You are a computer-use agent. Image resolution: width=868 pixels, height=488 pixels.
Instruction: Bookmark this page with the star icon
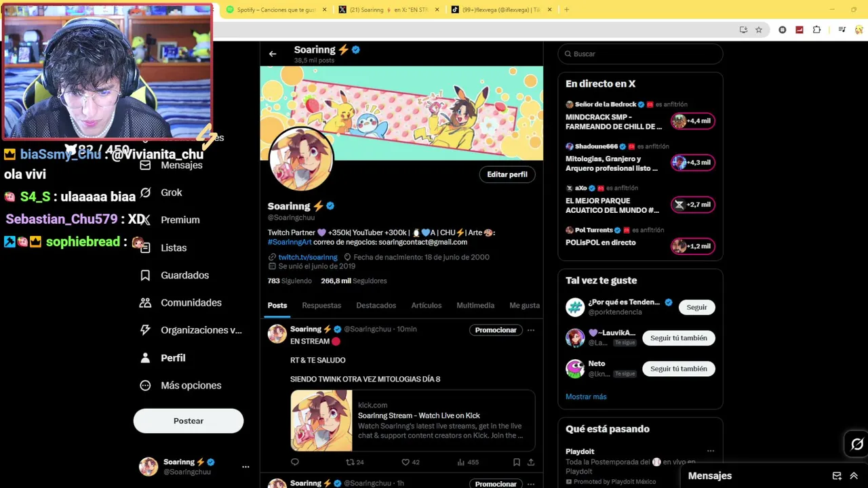[x=759, y=30]
